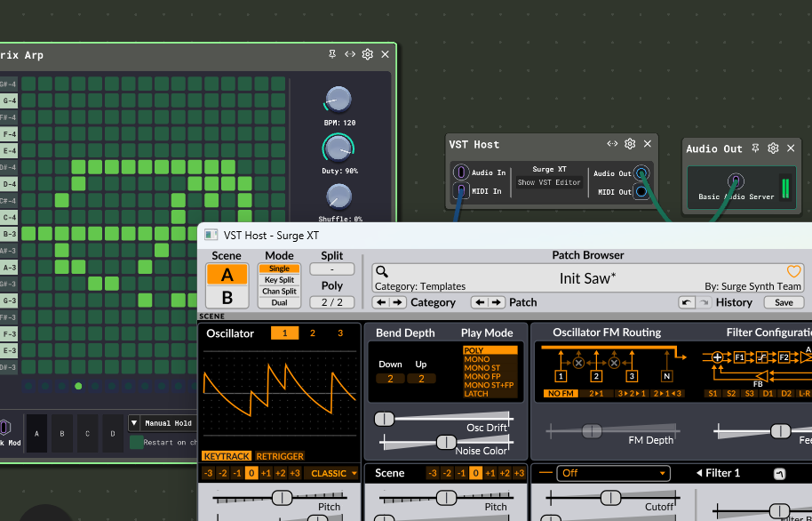This screenshot has width=812, height=521.
Task: Click the FM Depth slider handle
Action: coord(592,431)
